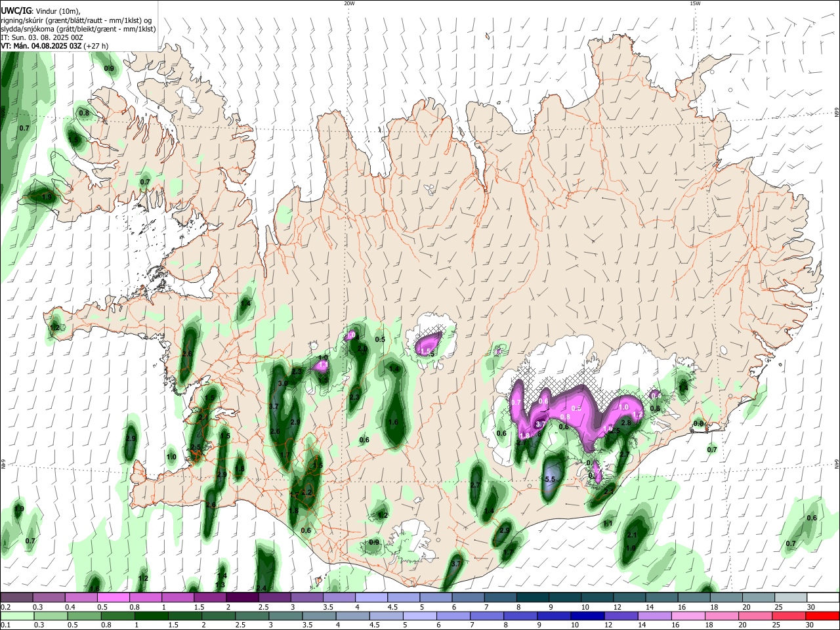
Task: Pick the palest green 0.1 rain legend swatch
Action: (17, 616)
